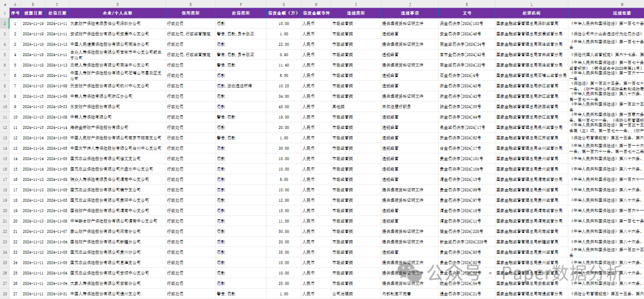Click the 罚款, 没收违法所得 cell
This screenshot has width=644, height=299.
pyautogui.click(x=241, y=85)
